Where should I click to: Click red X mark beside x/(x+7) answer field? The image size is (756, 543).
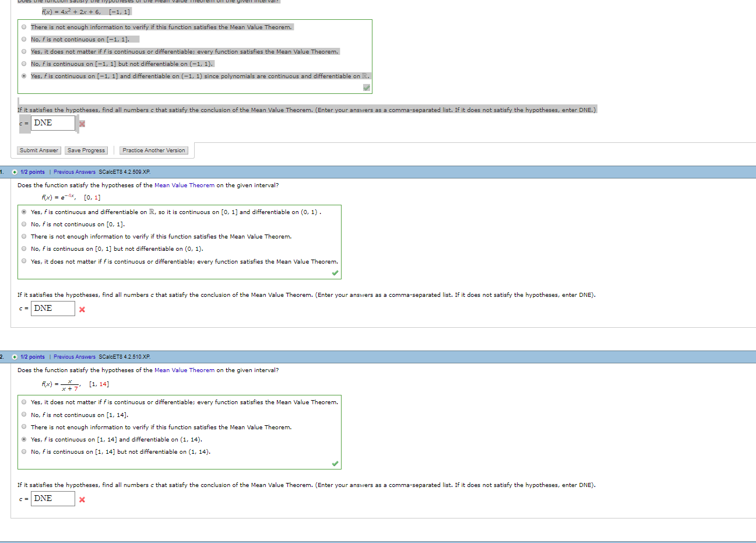(x=82, y=499)
